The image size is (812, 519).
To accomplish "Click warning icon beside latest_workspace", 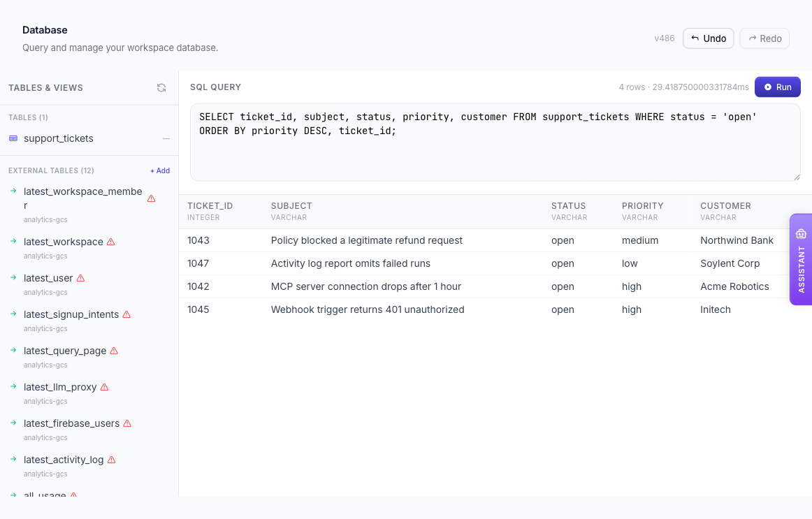I will (x=111, y=242).
